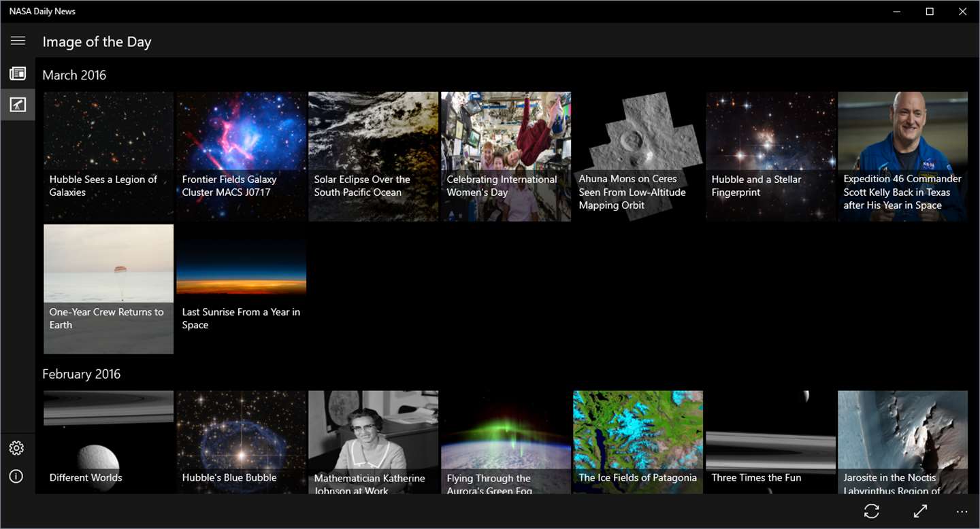Open the more options ellipsis menu

[962, 511]
